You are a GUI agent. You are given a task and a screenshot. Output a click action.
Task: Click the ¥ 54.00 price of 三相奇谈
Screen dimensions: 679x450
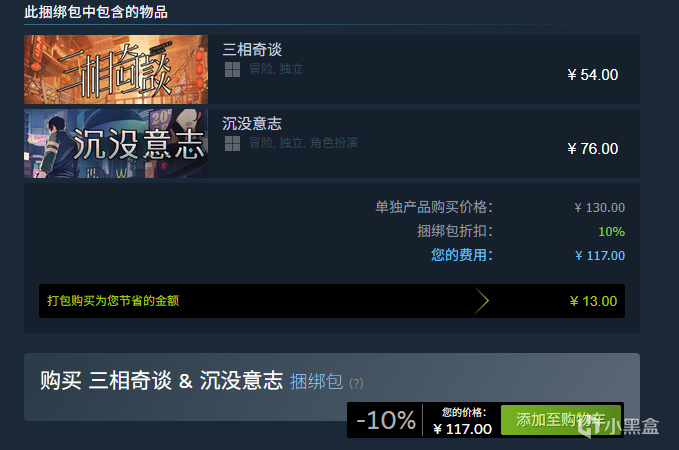coord(592,75)
